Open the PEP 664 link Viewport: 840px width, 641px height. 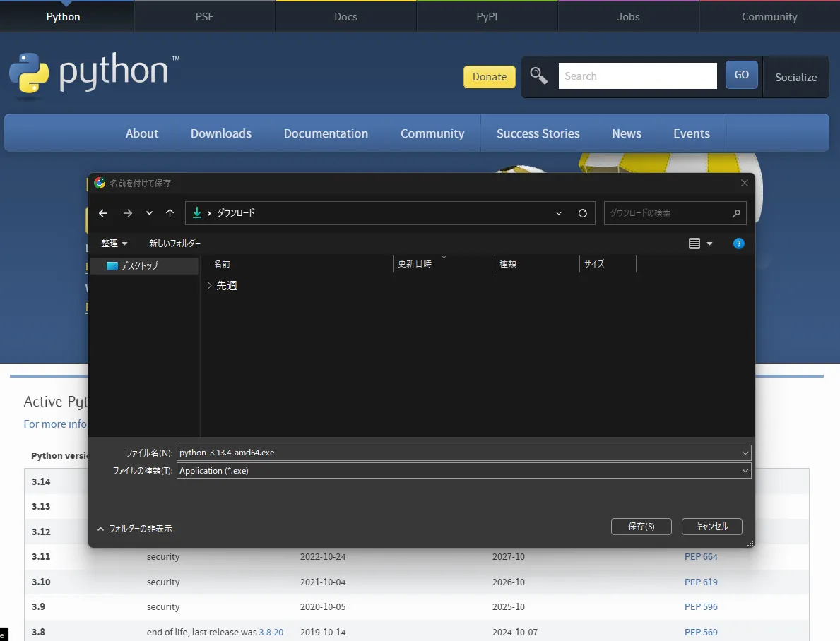(x=701, y=557)
